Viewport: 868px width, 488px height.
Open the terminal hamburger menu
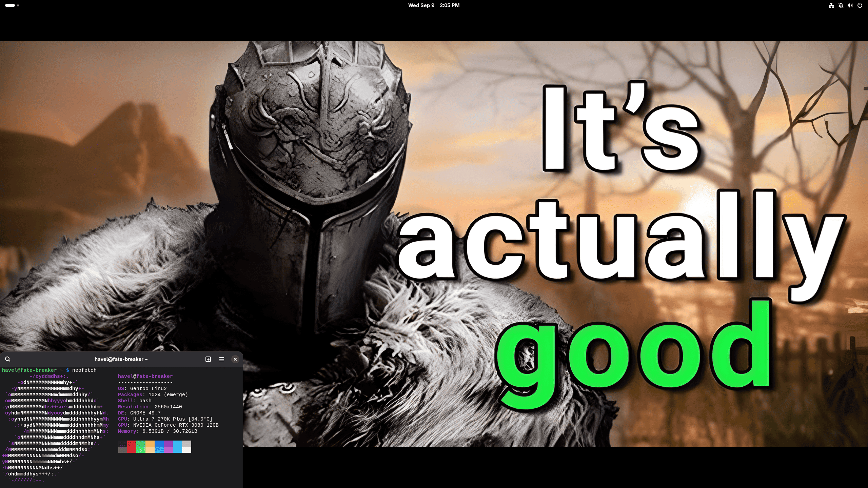pyautogui.click(x=222, y=359)
